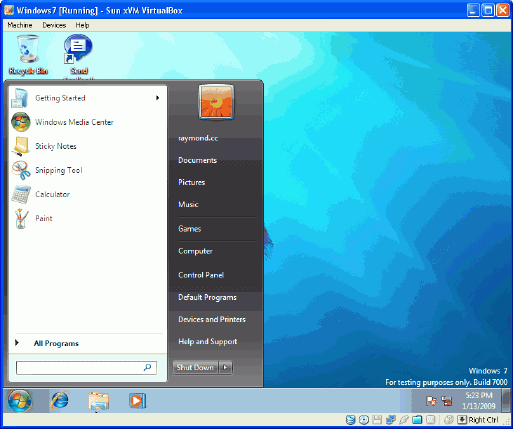Click the Action Center flag tray icon
The image size is (513, 429).
coord(431,401)
